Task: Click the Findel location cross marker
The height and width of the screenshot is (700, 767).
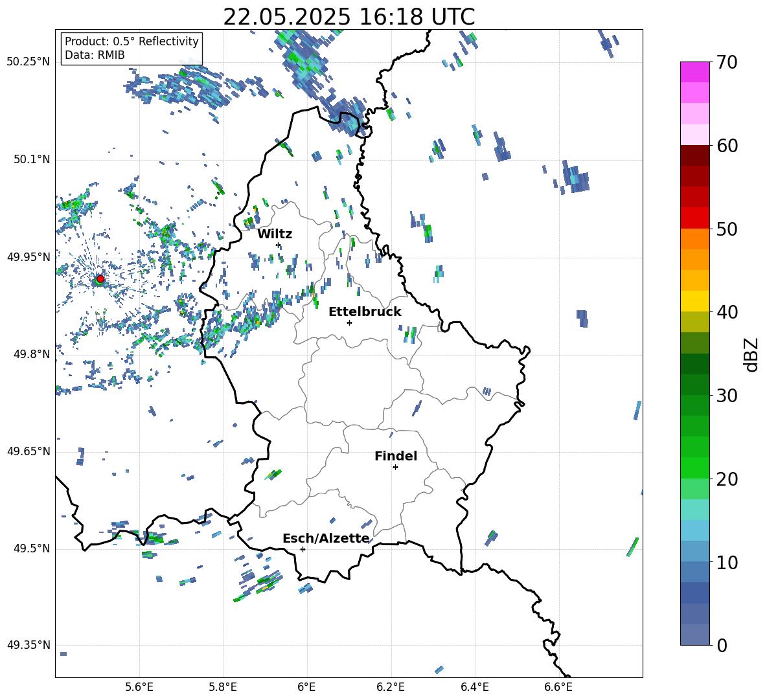Action: coord(395,468)
